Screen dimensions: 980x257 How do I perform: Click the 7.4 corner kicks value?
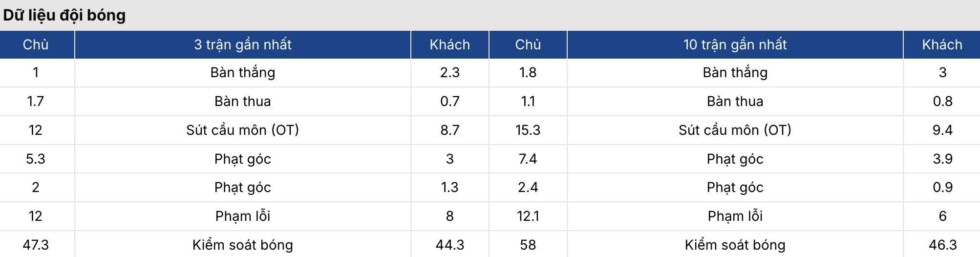pyautogui.click(x=528, y=159)
